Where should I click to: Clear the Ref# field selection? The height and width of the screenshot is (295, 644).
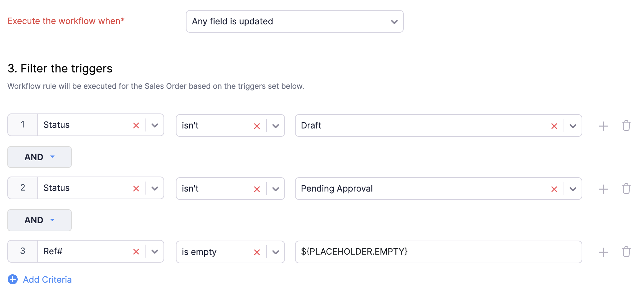tap(136, 252)
